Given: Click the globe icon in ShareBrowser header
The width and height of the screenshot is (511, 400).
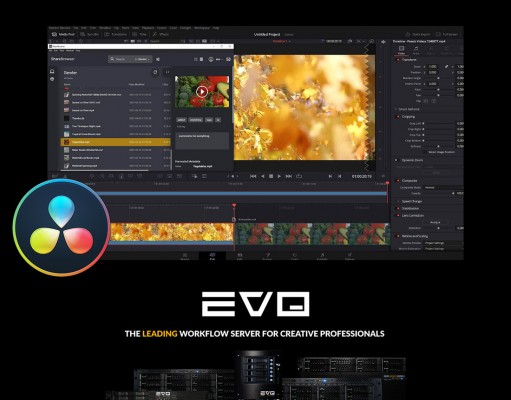Looking at the screenshot, I should [211, 59].
